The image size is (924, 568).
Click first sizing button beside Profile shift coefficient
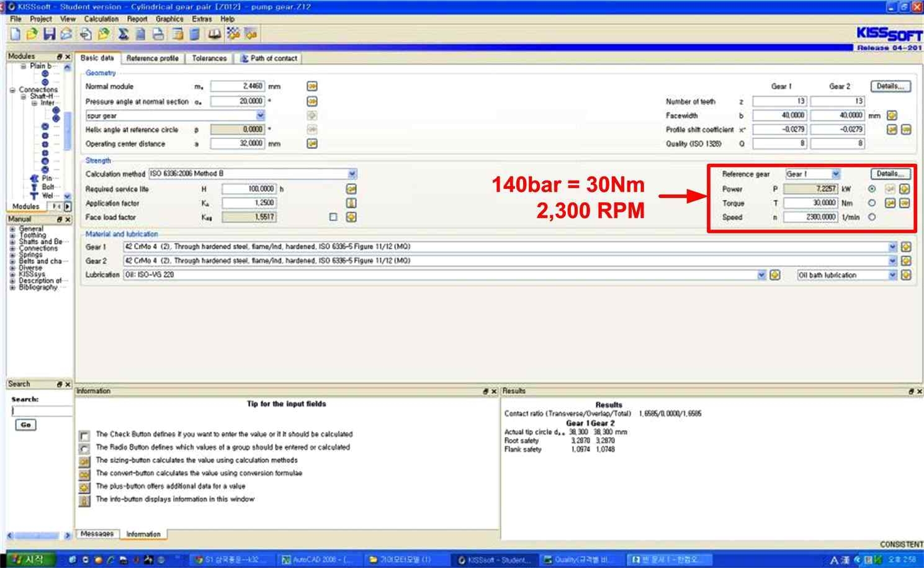click(892, 130)
